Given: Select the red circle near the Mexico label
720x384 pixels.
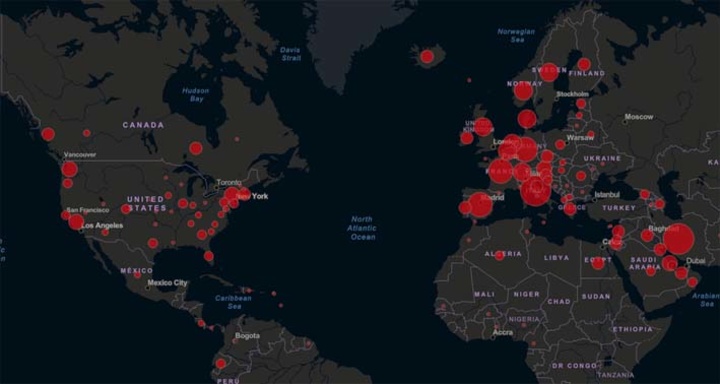Looking at the screenshot, I should (137, 275).
